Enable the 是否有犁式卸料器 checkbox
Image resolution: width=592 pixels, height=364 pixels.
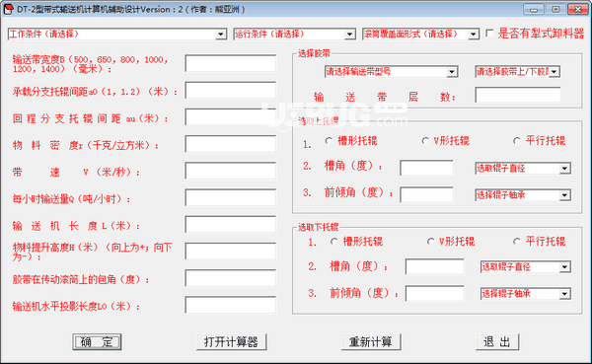click(x=489, y=34)
